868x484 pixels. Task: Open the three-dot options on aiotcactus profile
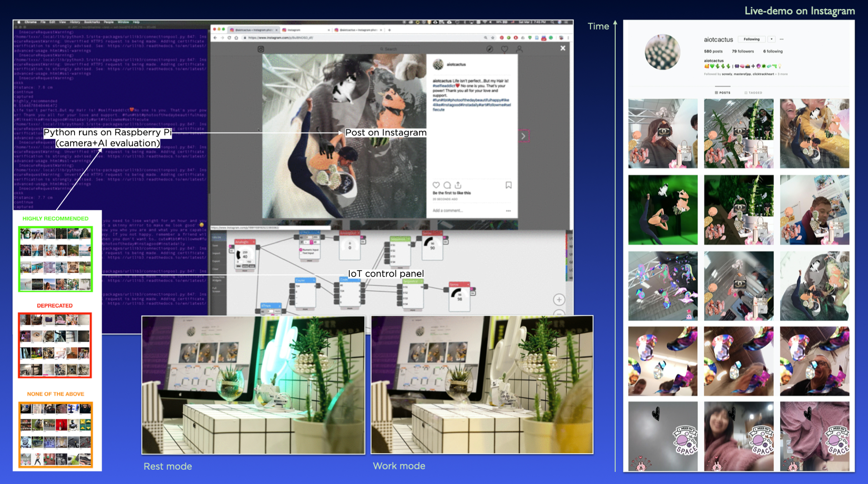point(781,39)
